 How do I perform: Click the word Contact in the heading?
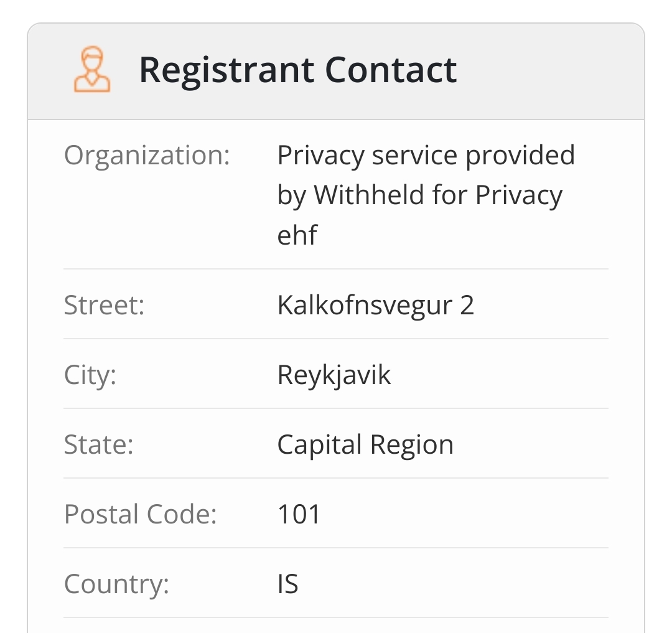391,70
